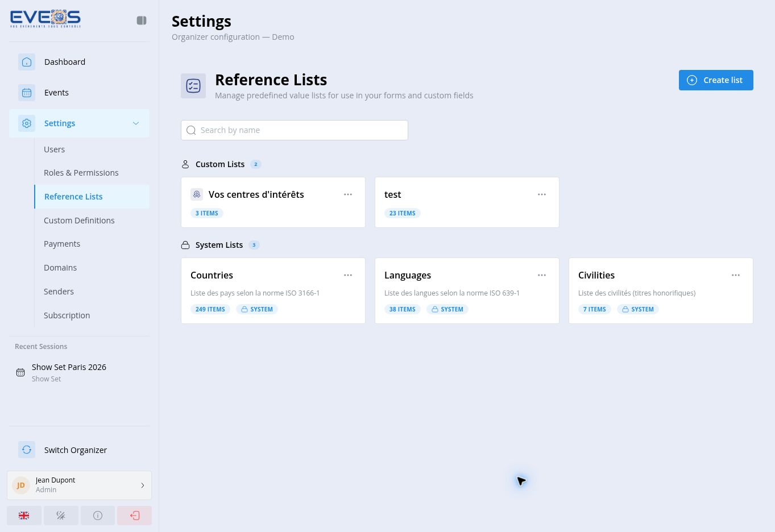Click the Events calendar icon

point(27,93)
